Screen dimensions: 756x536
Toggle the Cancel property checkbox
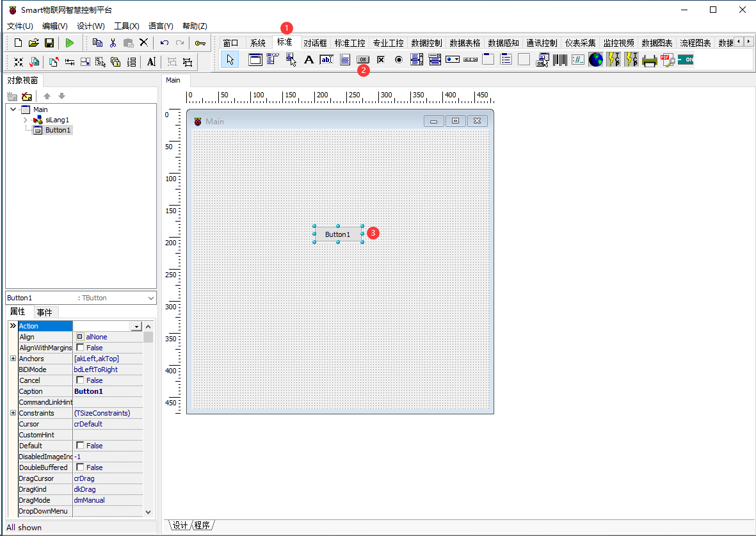click(80, 380)
